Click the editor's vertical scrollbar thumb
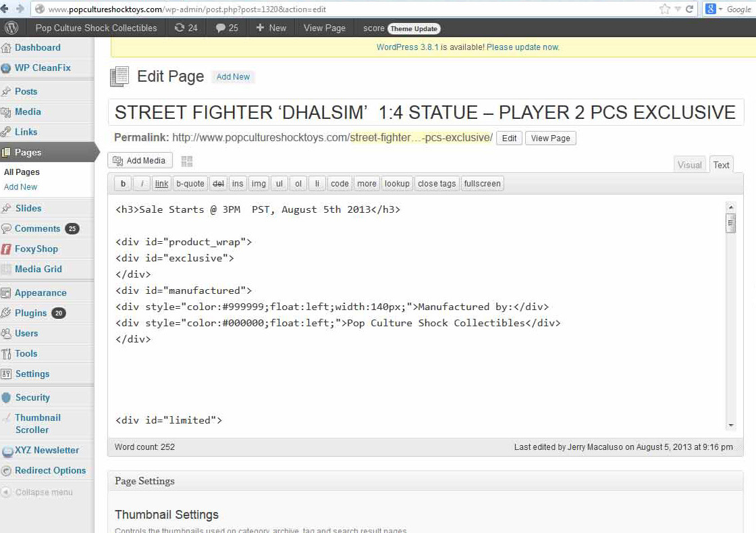Screen dimensions: 756x533 point(730,223)
